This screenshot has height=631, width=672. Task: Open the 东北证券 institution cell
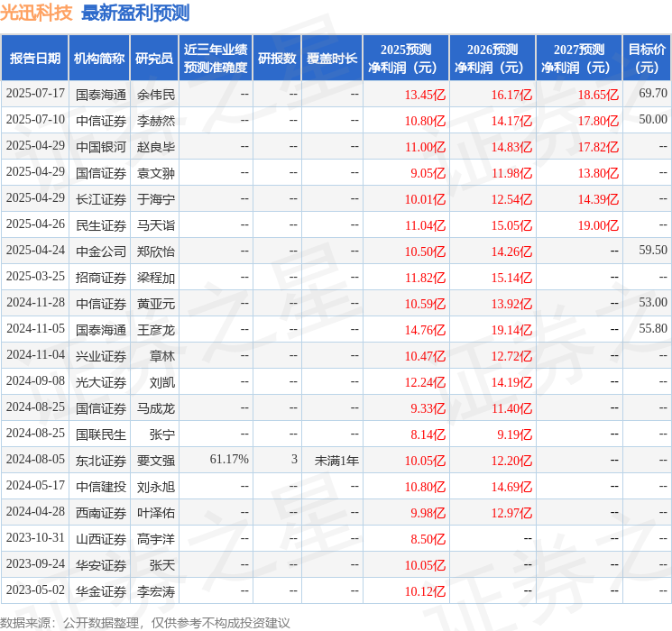101,461
